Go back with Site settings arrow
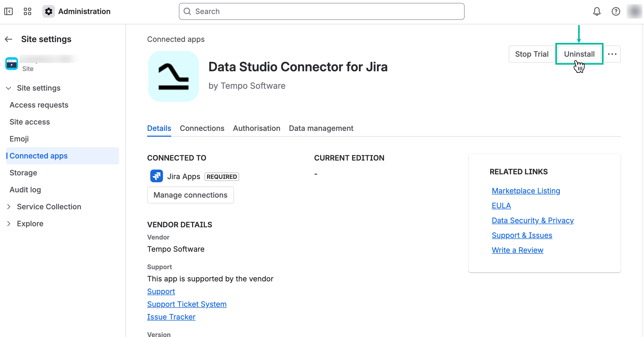This screenshot has width=644, height=337. pos(9,39)
